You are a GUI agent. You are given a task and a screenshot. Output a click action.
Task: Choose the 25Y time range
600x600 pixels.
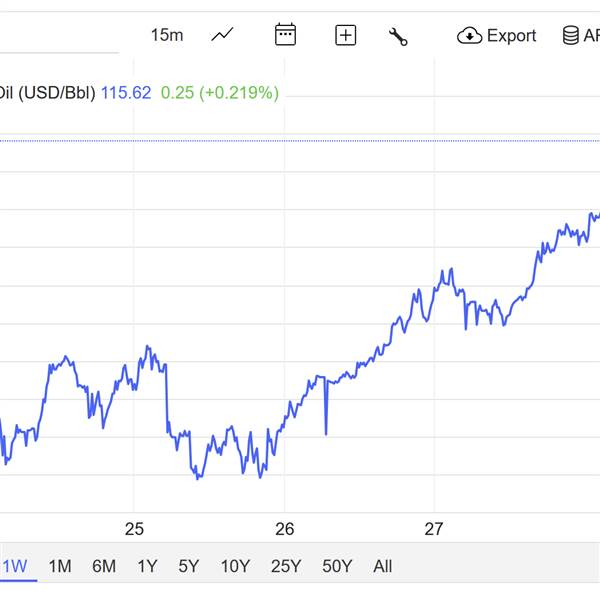pos(286,566)
